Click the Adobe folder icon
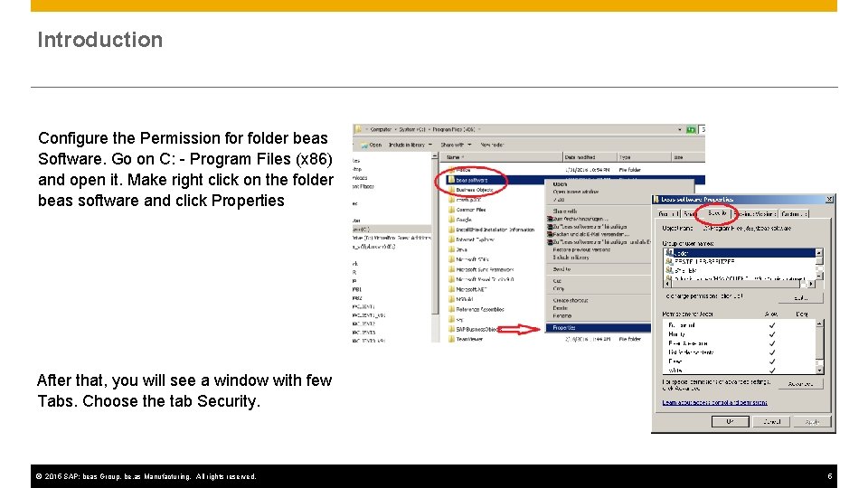The height and width of the screenshot is (488, 868). tap(451, 170)
